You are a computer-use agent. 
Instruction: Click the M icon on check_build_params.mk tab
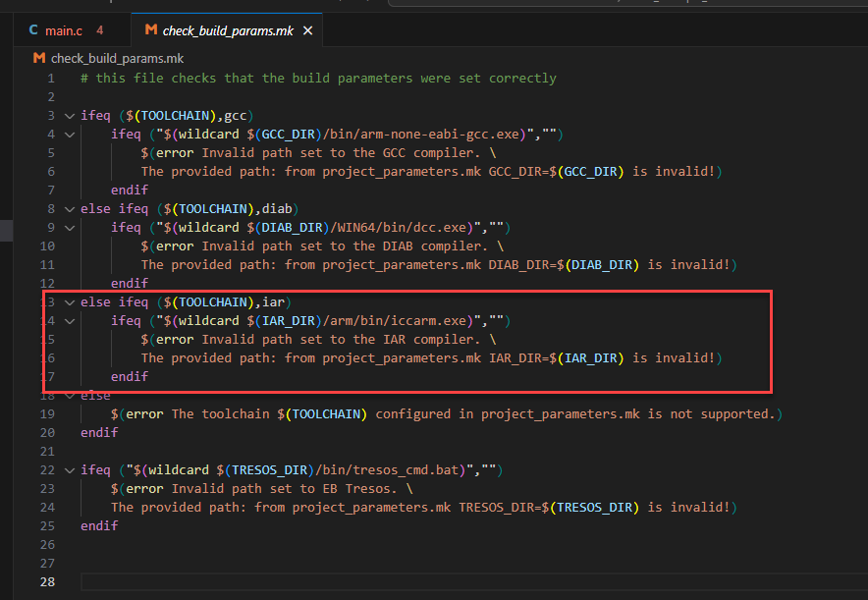point(150,30)
